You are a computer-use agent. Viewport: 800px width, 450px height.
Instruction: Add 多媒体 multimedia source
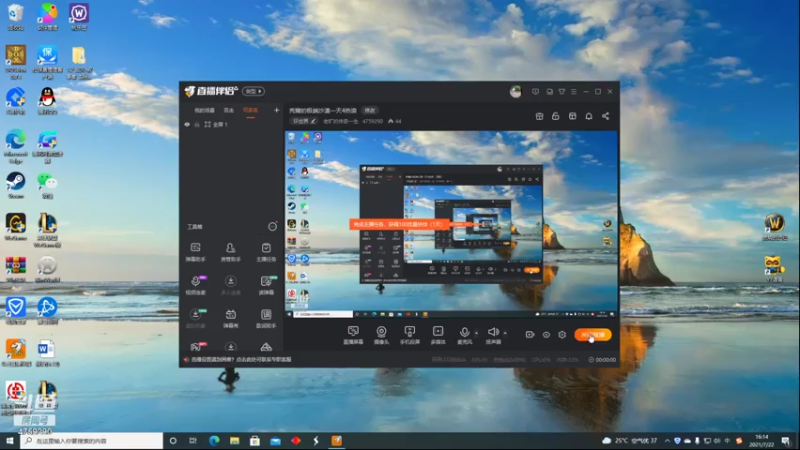[438, 335]
